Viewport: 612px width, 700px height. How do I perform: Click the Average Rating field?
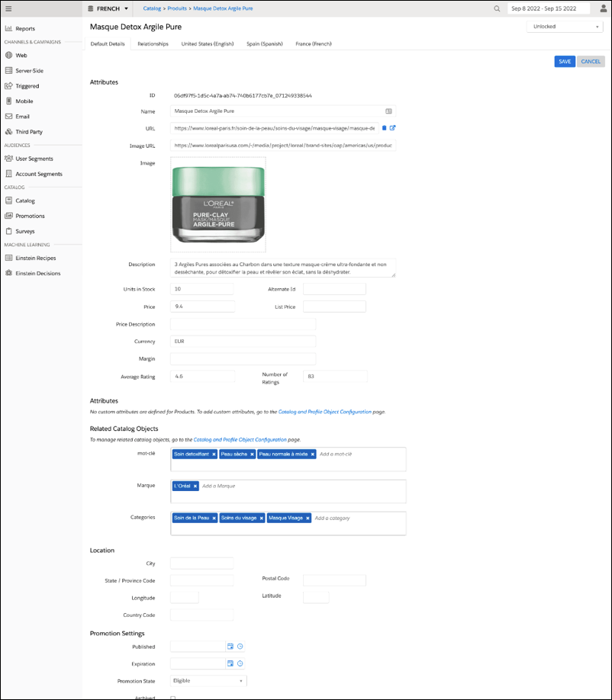pyautogui.click(x=202, y=377)
